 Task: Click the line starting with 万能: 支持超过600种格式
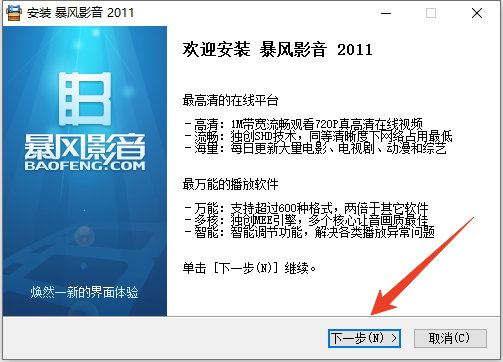coord(306,209)
